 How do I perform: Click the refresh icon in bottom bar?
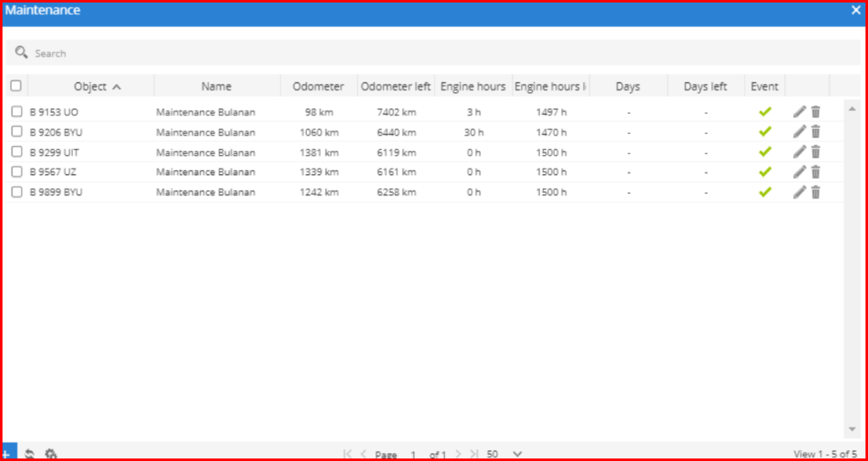pyautogui.click(x=29, y=453)
